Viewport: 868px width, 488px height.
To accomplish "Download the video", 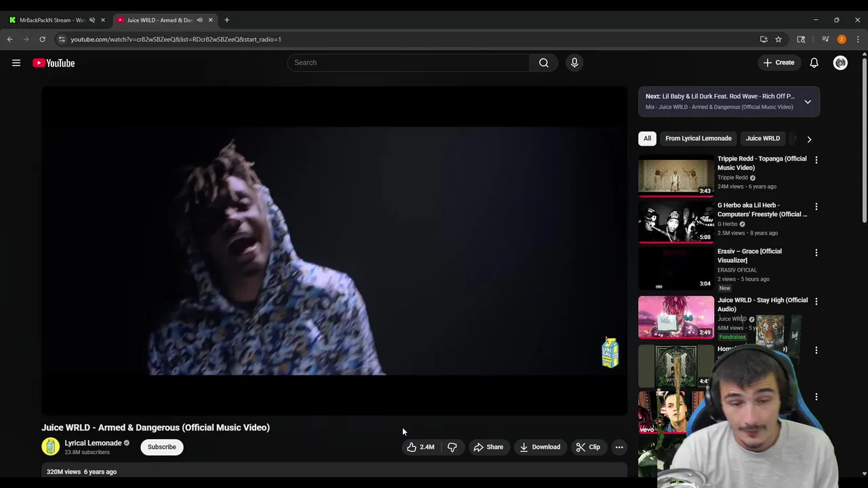I will [x=540, y=447].
